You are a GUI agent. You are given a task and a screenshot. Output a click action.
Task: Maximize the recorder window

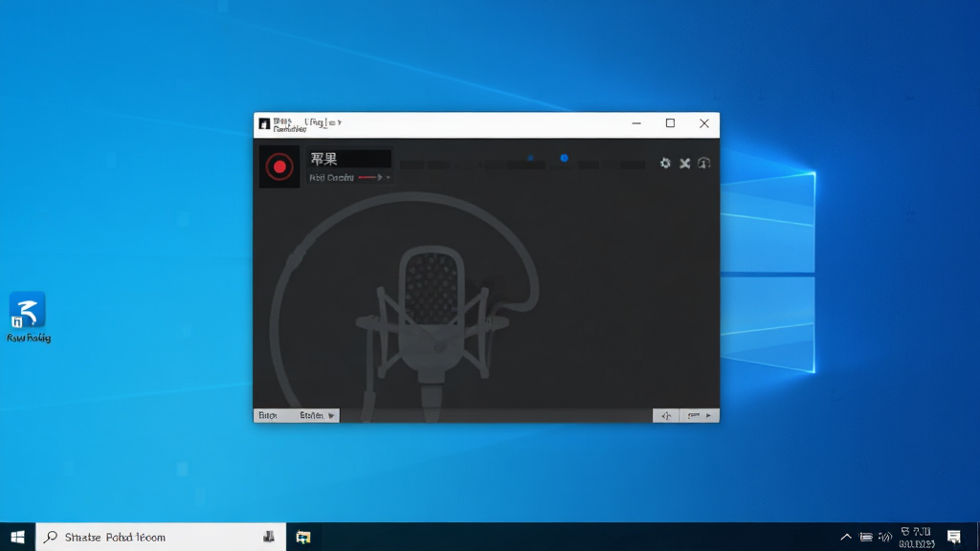click(670, 123)
